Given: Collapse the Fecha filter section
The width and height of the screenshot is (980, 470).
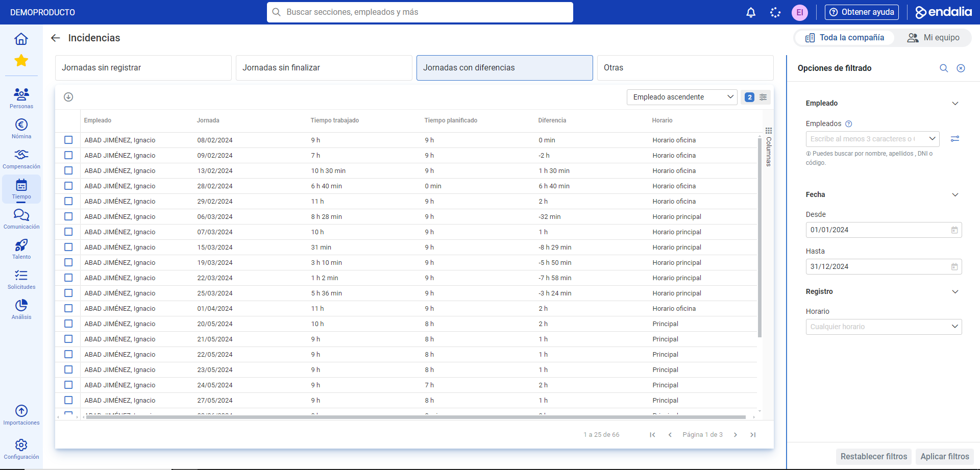Looking at the screenshot, I should point(955,194).
